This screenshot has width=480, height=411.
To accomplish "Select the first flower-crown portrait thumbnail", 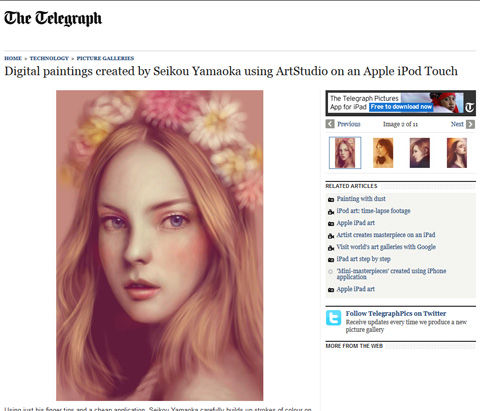I will [345, 153].
